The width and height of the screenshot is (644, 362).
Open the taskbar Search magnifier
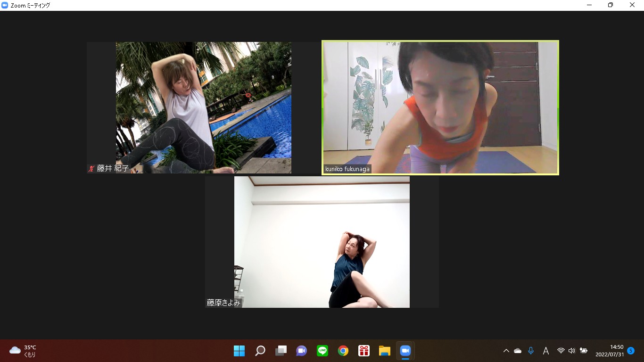coord(260,351)
